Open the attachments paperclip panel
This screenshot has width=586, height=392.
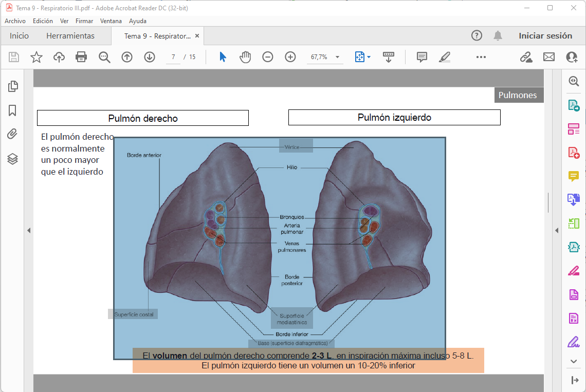(x=12, y=134)
